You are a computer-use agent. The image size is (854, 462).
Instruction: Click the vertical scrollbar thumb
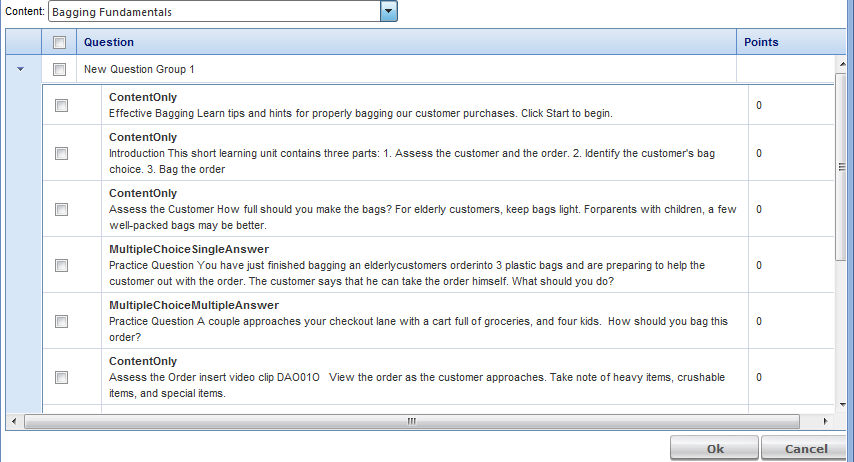pyautogui.click(x=841, y=167)
